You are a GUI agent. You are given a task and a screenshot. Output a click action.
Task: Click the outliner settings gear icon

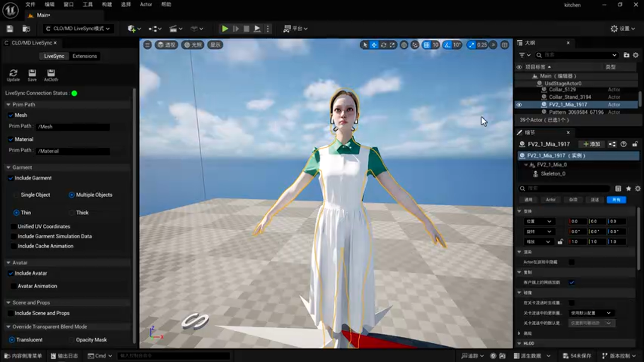pyautogui.click(x=635, y=55)
